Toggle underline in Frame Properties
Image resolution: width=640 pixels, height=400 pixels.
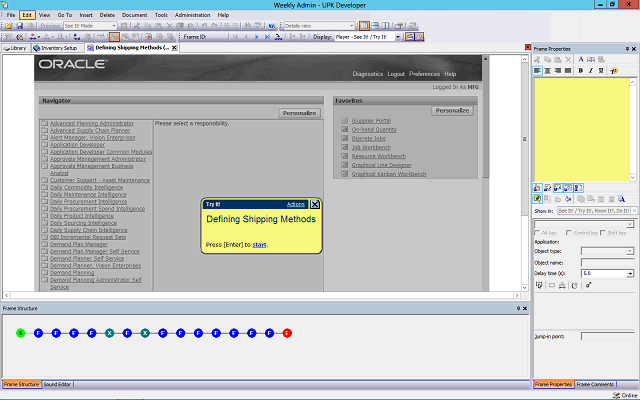point(601,71)
